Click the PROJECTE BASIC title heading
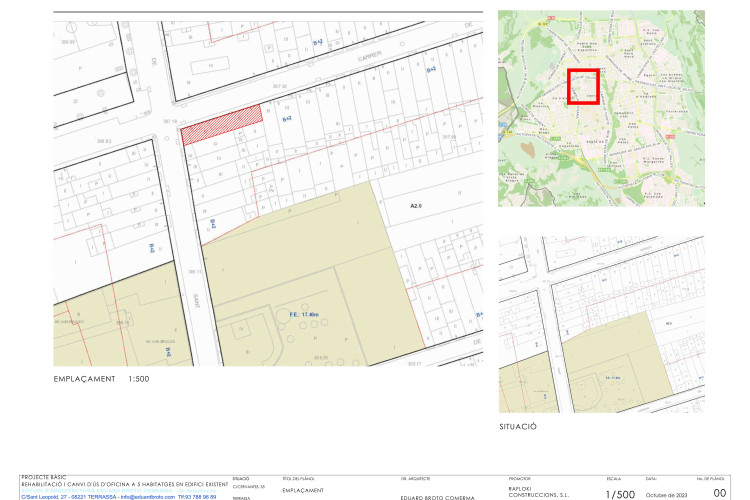Screen dimensions: 750x500 point(43,478)
